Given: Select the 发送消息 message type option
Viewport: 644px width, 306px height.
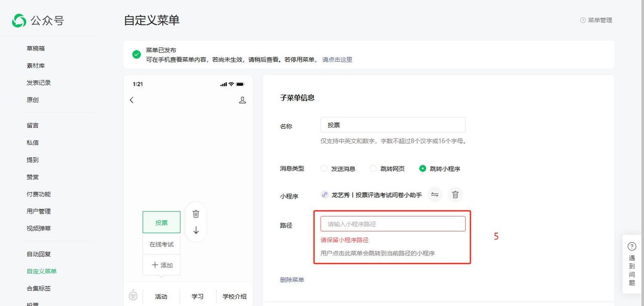Looking at the screenshot, I should [324, 168].
